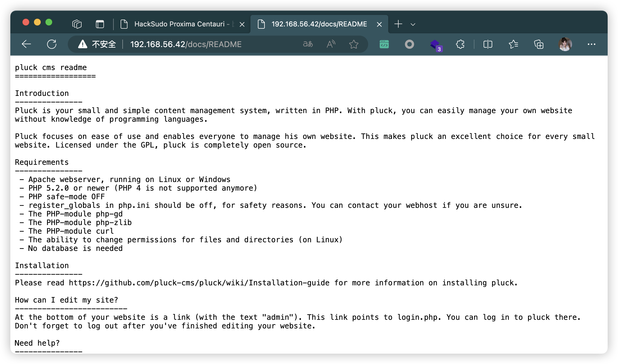Open the user profile avatar
The height and width of the screenshot is (364, 618).
pyautogui.click(x=565, y=44)
